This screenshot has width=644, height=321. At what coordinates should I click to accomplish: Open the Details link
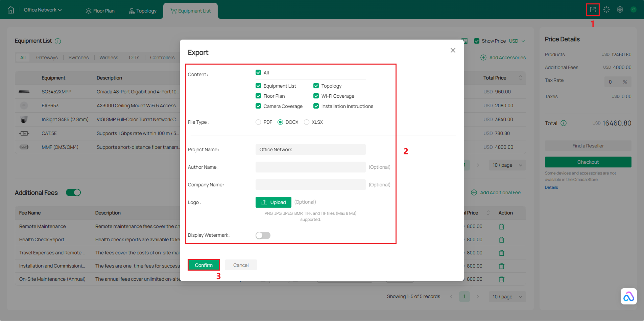(551, 187)
